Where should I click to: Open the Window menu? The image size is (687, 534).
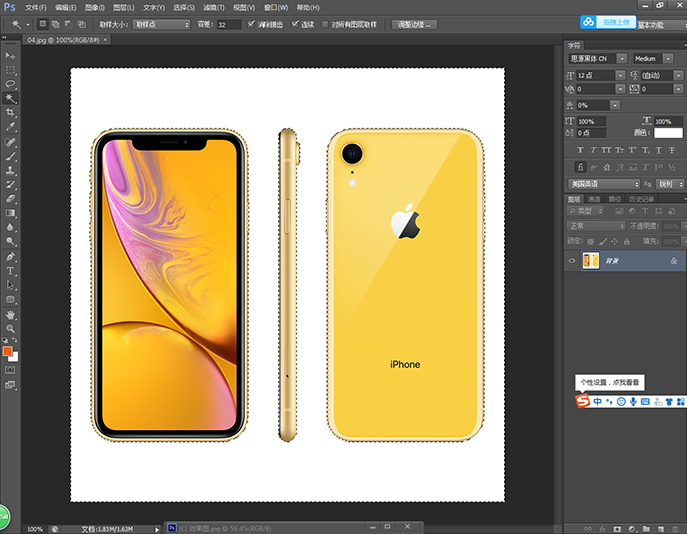coord(276,7)
